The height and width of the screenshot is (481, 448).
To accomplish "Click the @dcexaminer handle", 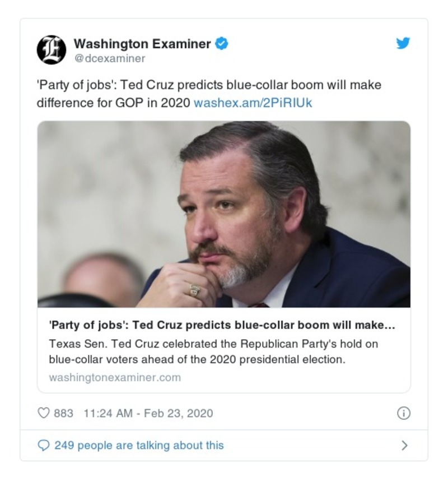I will point(109,58).
